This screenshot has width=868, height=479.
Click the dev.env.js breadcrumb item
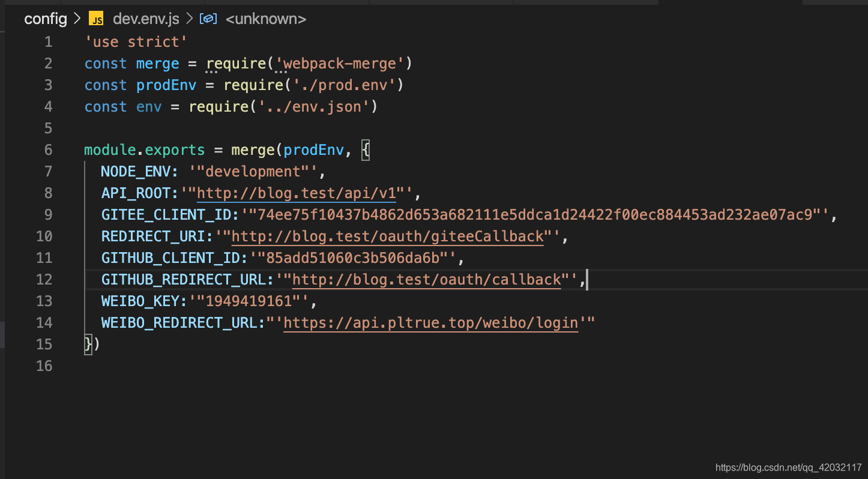146,19
